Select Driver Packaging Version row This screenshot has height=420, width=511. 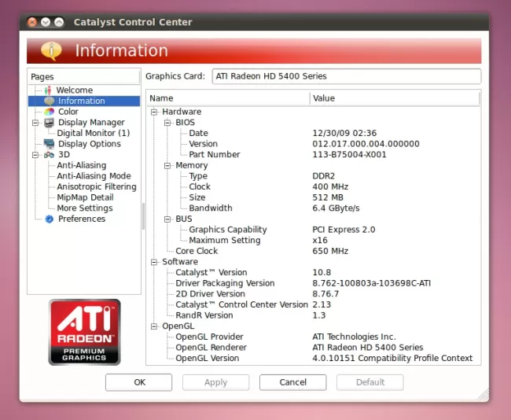click(x=314, y=283)
